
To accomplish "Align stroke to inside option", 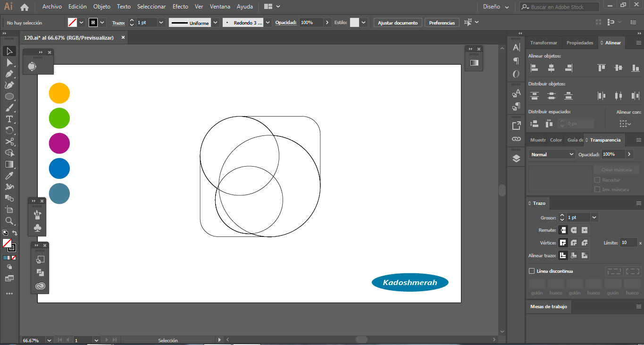I will coord(574,255).
